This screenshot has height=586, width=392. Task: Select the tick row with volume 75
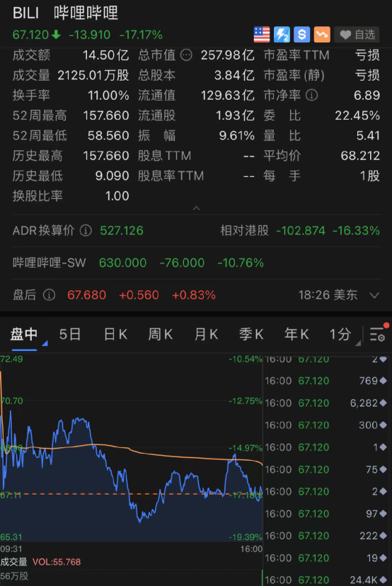[x=325, y=469]
